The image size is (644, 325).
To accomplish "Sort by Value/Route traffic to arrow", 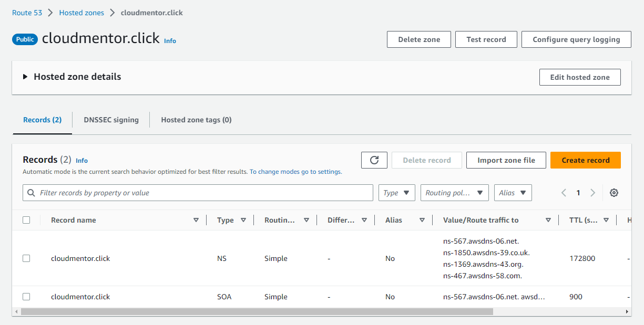I will (x=548, y=220).
